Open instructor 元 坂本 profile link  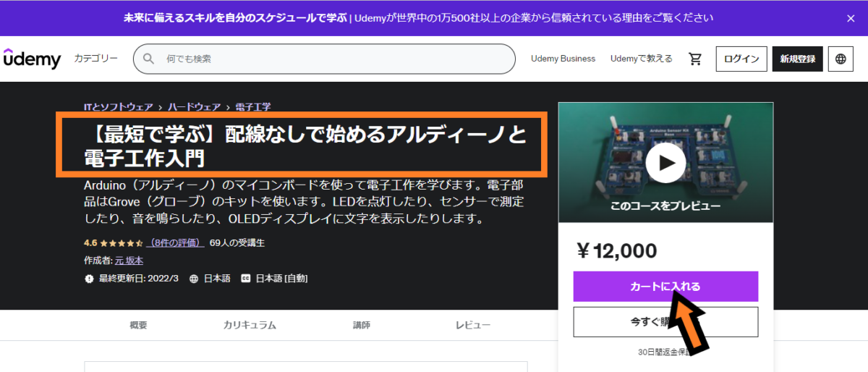coord(129,261)
